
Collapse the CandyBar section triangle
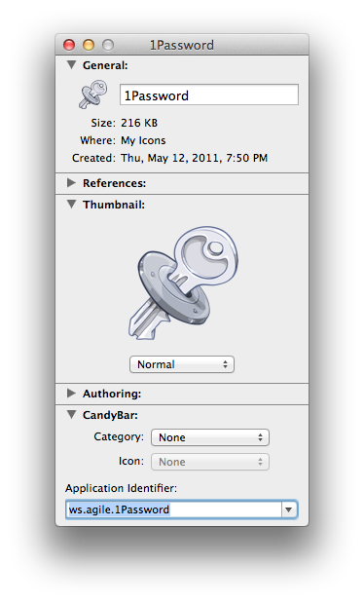(71, 415)
